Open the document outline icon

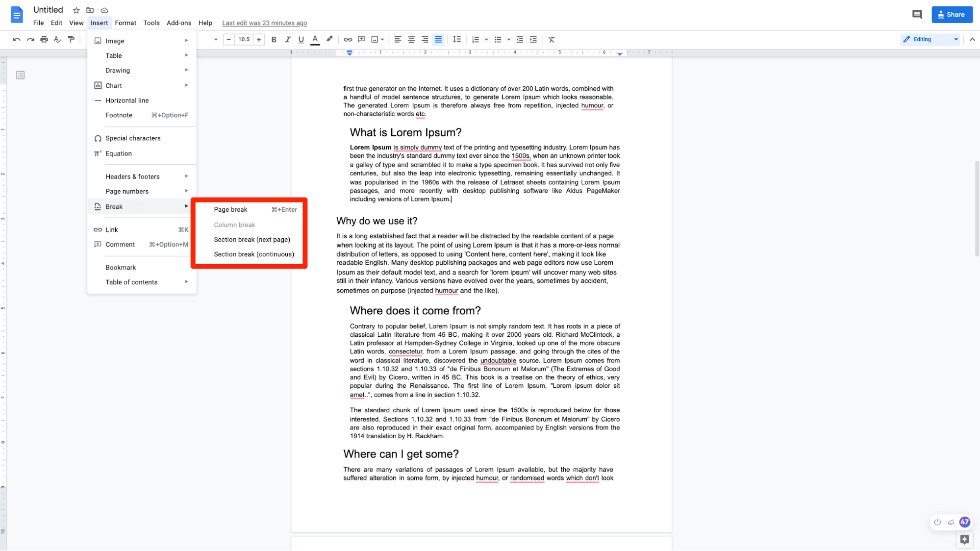[x=20, y=75]
